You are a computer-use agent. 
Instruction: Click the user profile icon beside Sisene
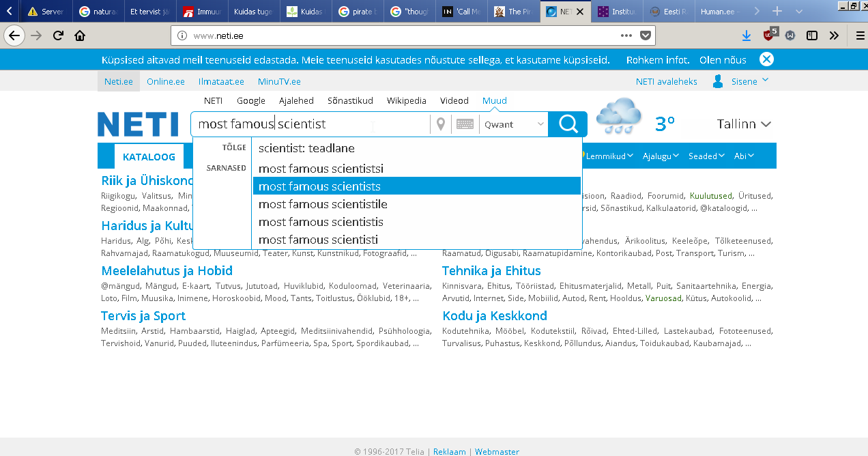pyautogui.click(x=718, y=81)
